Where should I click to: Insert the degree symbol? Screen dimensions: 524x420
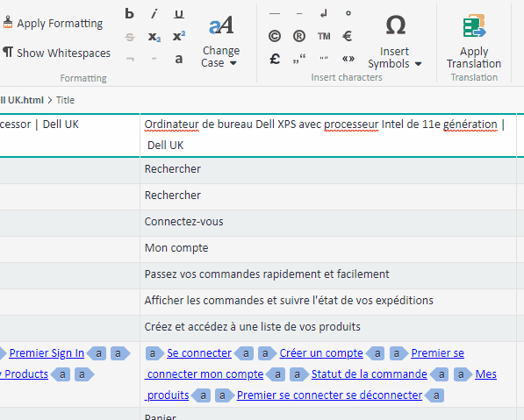click(x=348, y=13)
